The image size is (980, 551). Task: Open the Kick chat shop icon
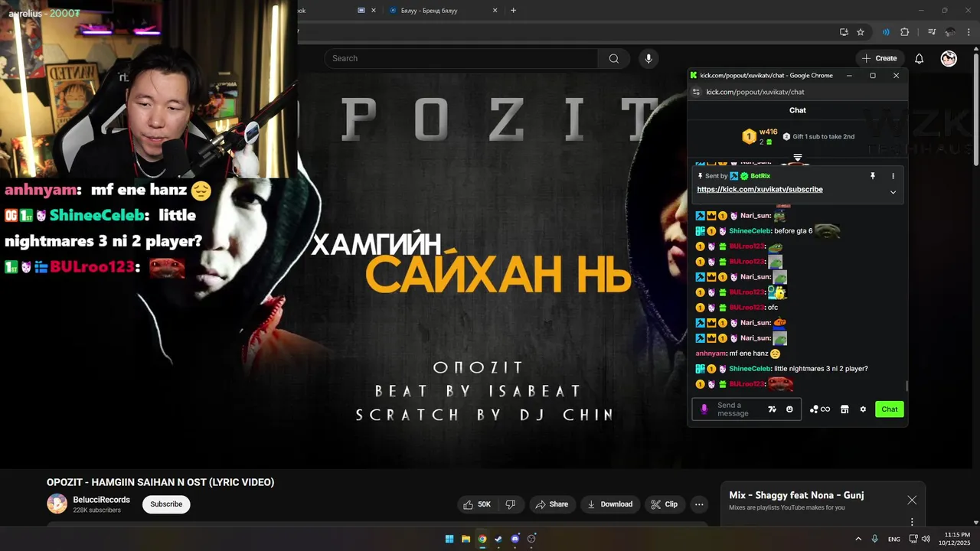844,409
